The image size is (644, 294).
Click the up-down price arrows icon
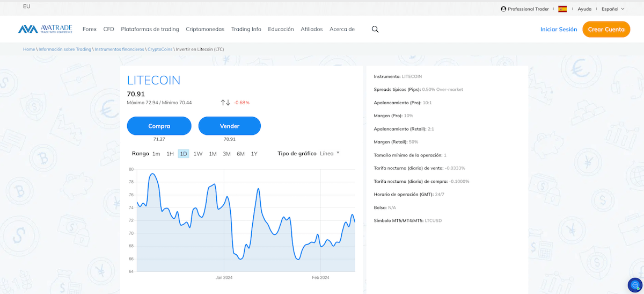pyautogui.click(x=225, y=103)
